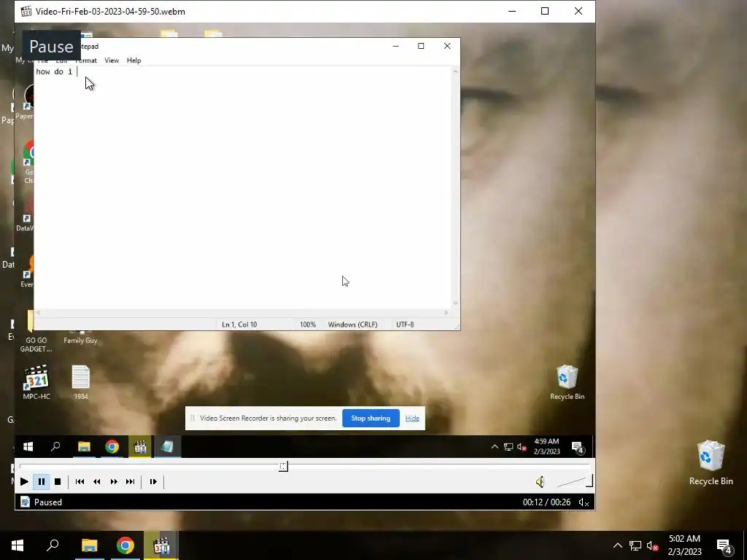
Task: Click the Windows (CRLF) status text
Action: [352, 324]
